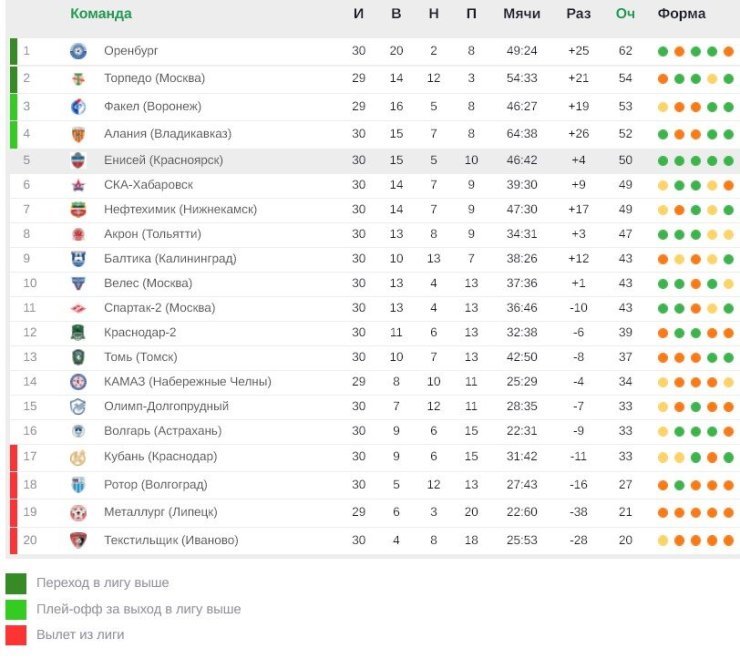The width and height of the screenshot is (740, 659).
Task: Open the Балтика (Калининград) team link
Action: pos(170,259)
